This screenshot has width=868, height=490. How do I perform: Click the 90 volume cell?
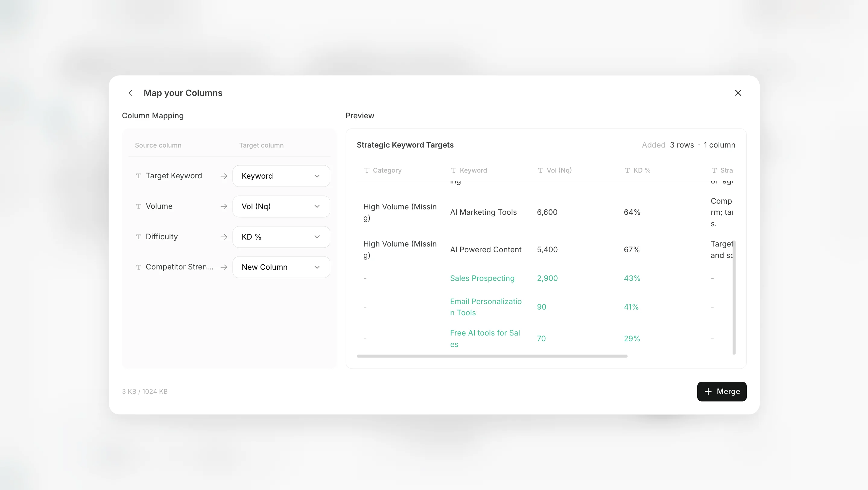541,307
